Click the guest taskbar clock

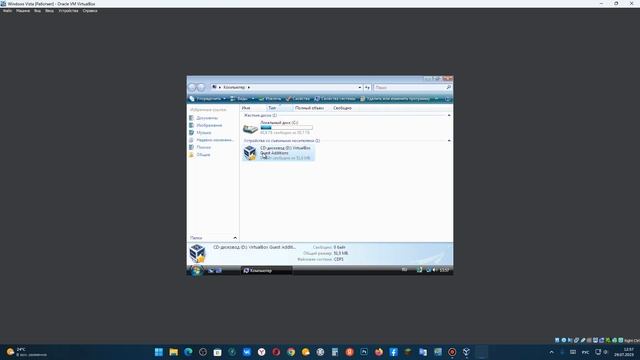click(x=444, y=270)
